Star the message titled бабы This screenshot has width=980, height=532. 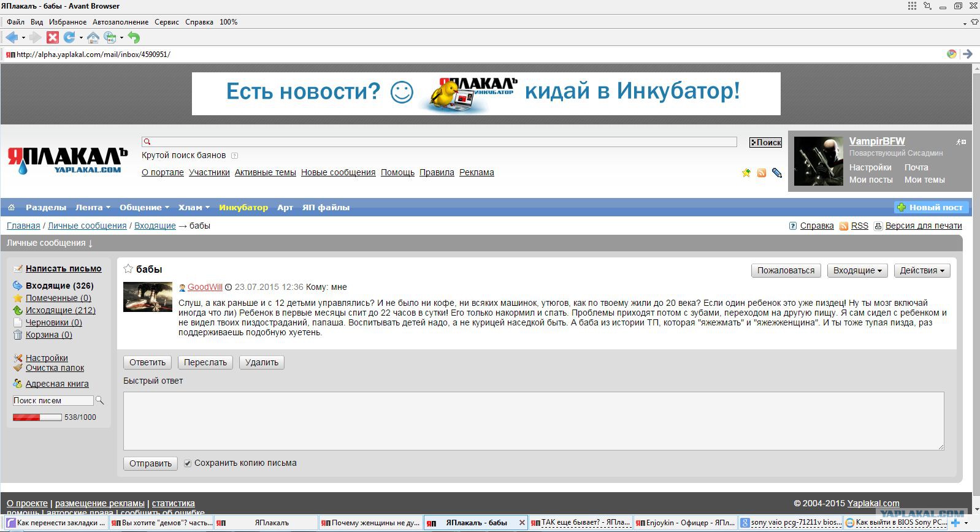point(128,268)
